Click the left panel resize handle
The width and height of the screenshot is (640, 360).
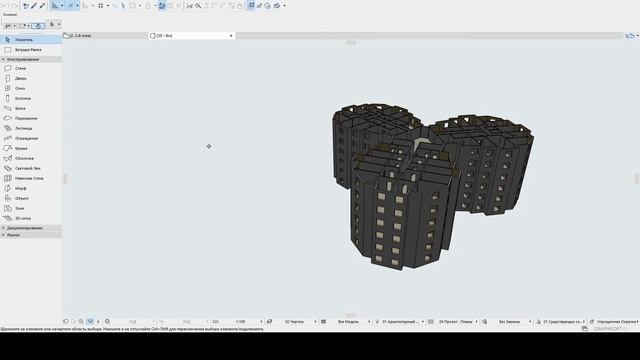click(x=64, y=178)
